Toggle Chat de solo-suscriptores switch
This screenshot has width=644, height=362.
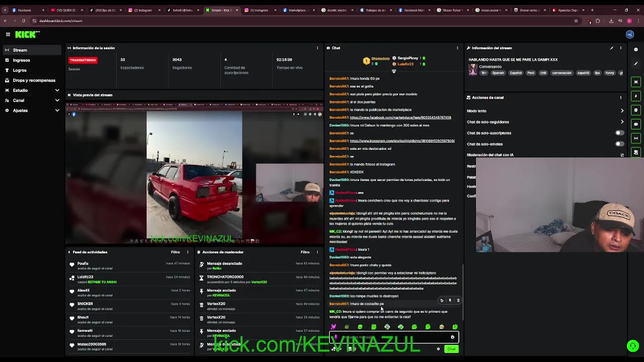coord(620,133)
